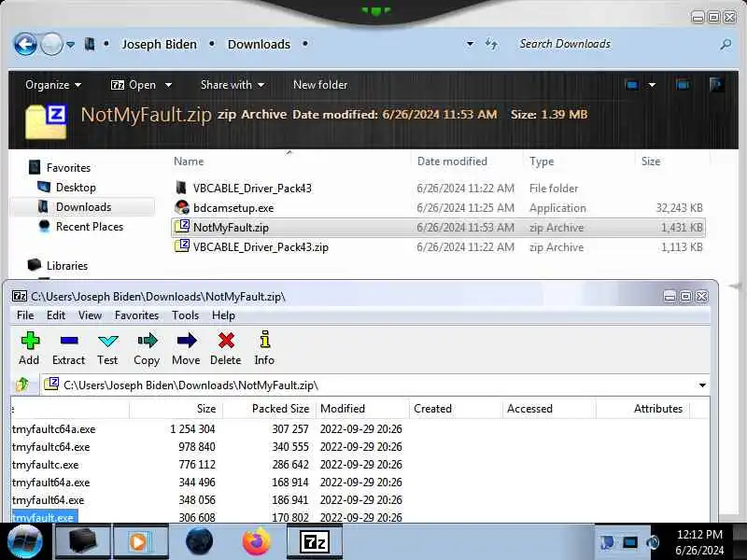The width and height of the screenshot is (747, 560).
Task: Click the dark round taskbar icon next to Firefox
Action: pos(199,541)
